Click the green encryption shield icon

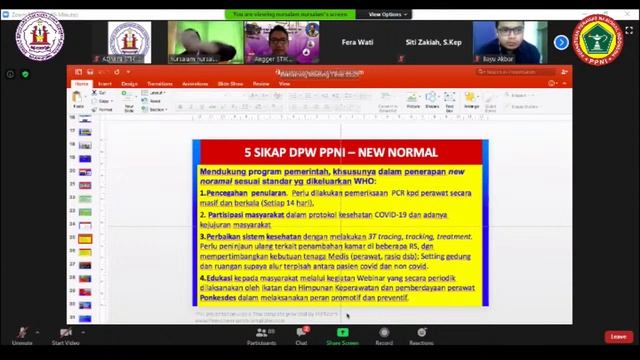(25, 74)
